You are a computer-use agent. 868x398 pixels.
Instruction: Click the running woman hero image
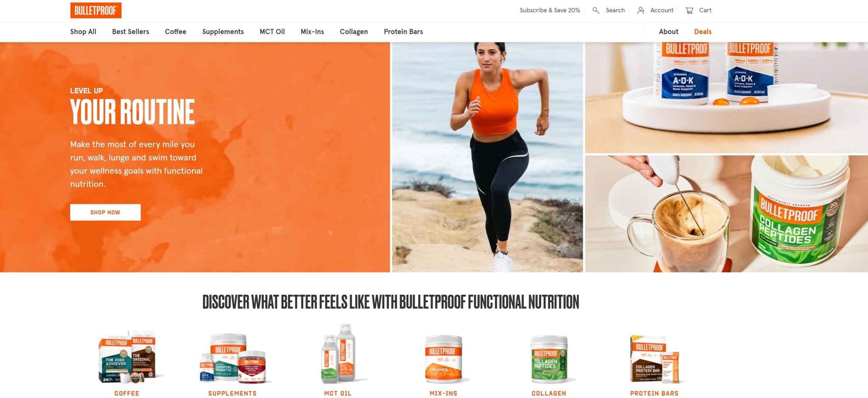coord(487,157)
